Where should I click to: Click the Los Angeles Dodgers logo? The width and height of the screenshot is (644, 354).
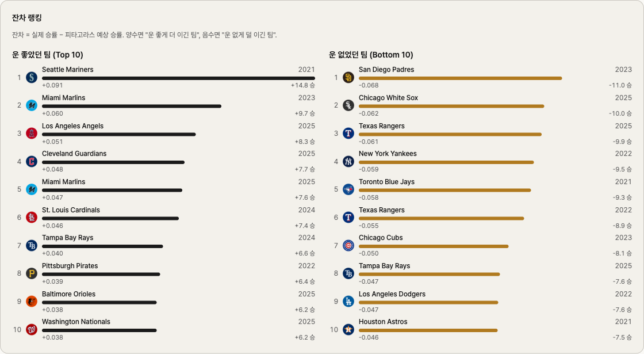(x=348, y=302)
